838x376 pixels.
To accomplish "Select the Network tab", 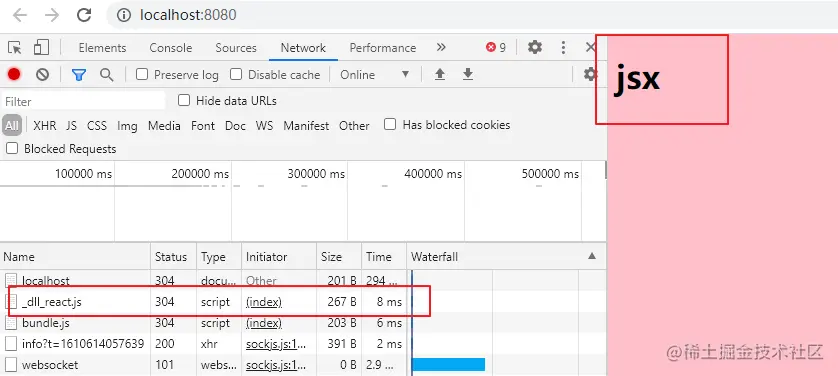I will pyautogui.click(x=303, y=48).
